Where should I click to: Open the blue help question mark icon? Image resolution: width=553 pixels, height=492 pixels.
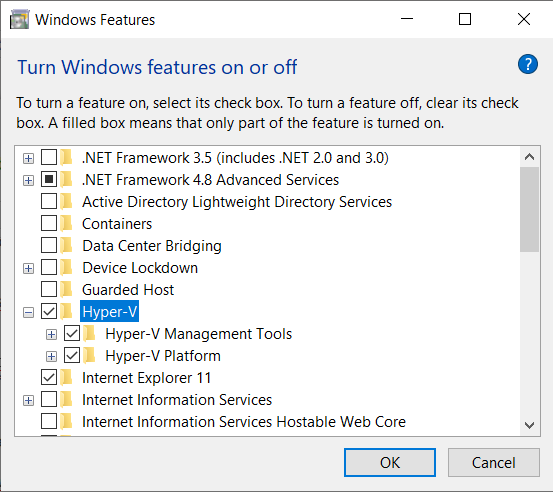click(528, 64)
